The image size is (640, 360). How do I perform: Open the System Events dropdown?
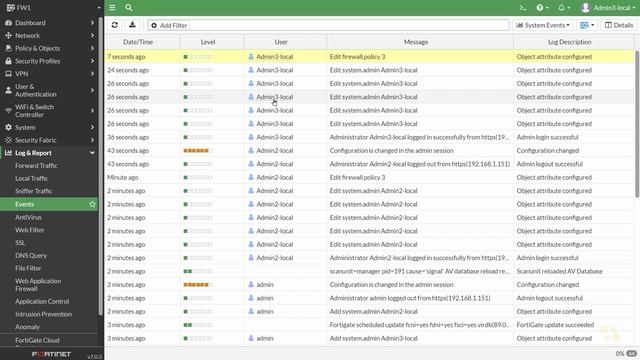(543, 25)
